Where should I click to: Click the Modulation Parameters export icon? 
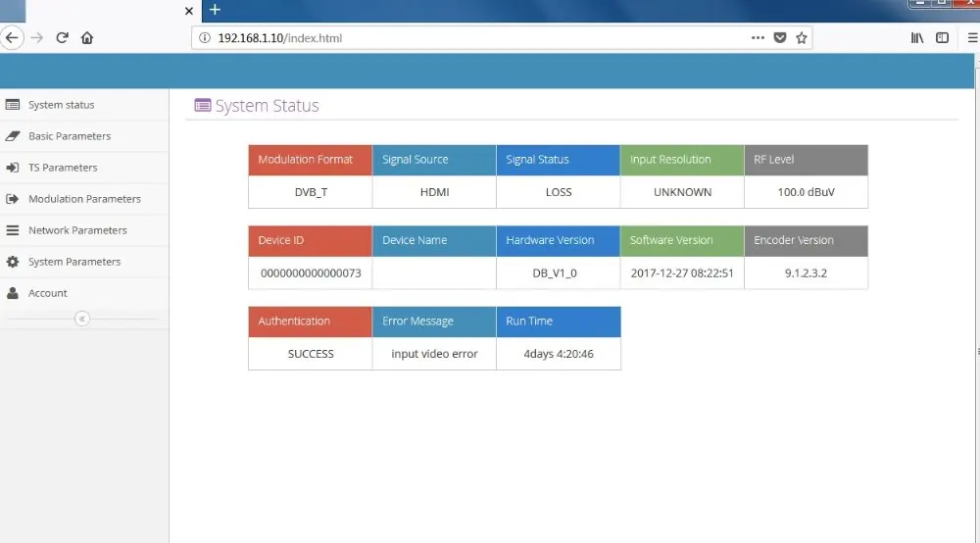13,199
